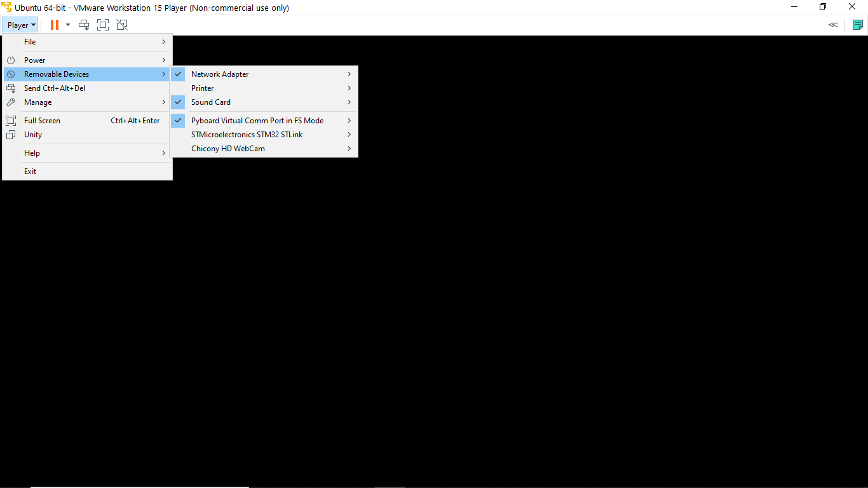Viewport: 868px width, 488px height.
Task: Toggle the Sound Card checkmark
Action: [179, 102]
